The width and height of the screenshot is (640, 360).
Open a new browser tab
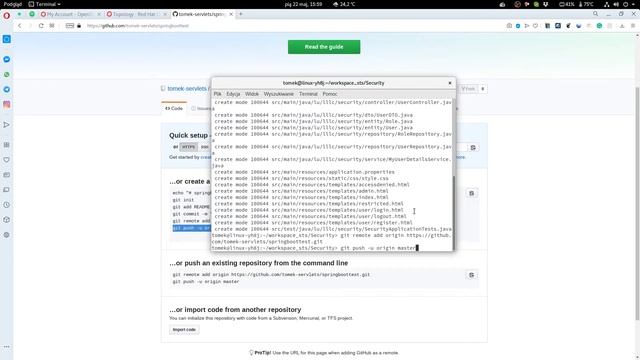[241, 14]
